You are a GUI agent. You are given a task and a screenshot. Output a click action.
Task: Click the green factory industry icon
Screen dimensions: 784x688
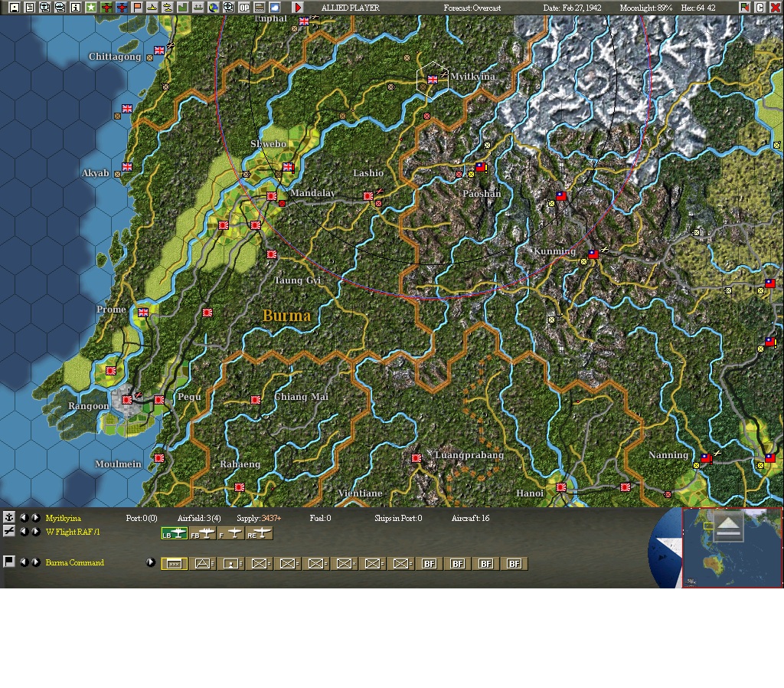tap(183, 7)
